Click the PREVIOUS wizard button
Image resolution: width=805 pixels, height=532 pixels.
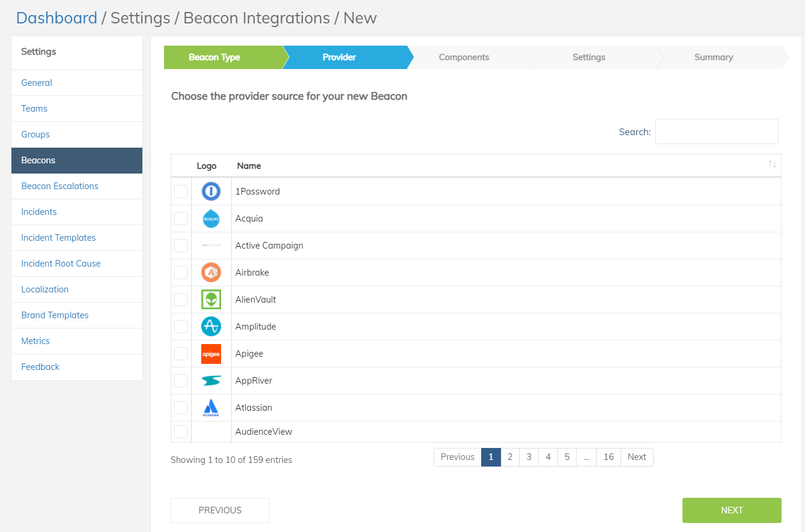(x=220, y=510)
